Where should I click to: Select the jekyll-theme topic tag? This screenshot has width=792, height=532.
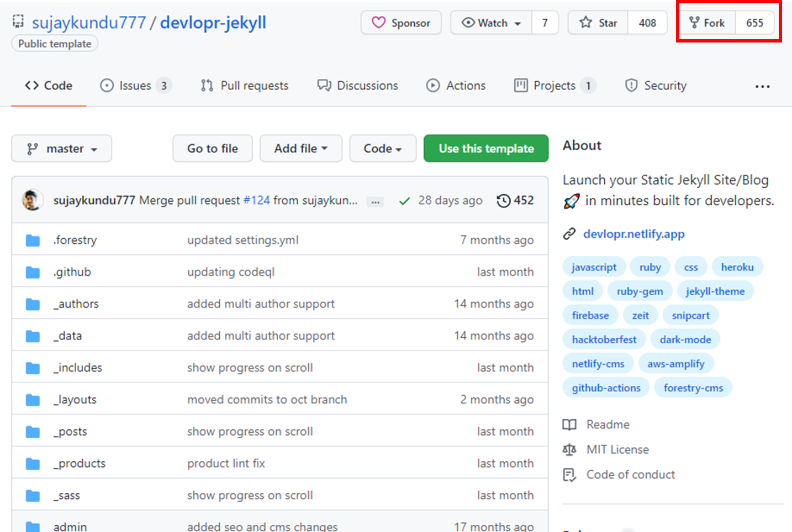tap(715, 291)
